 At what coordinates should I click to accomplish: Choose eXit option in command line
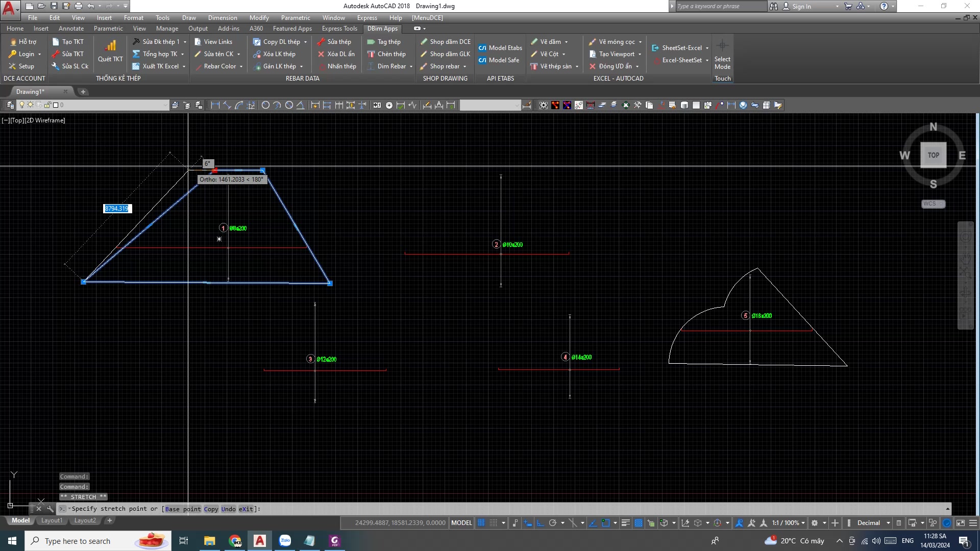click(x=246, y=509)
